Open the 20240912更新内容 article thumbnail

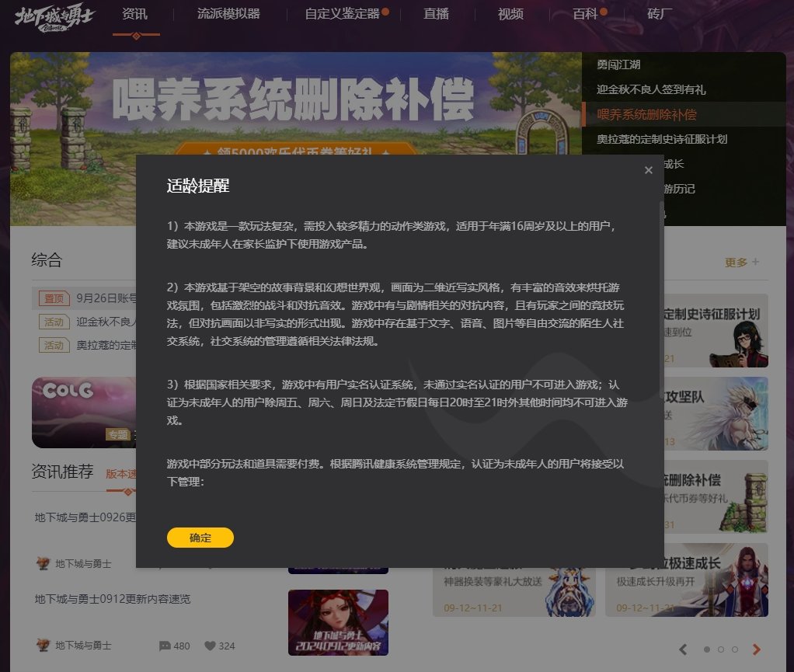[x=338, y=622]
